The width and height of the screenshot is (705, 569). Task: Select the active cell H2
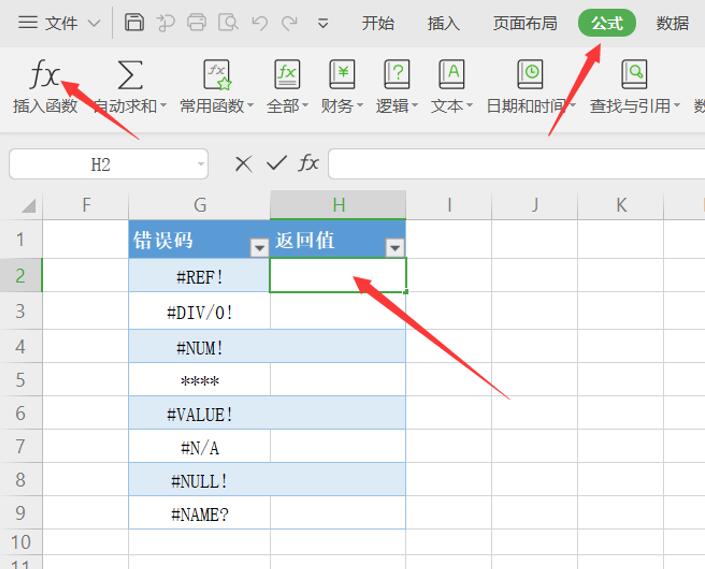[x=338, y=275]
